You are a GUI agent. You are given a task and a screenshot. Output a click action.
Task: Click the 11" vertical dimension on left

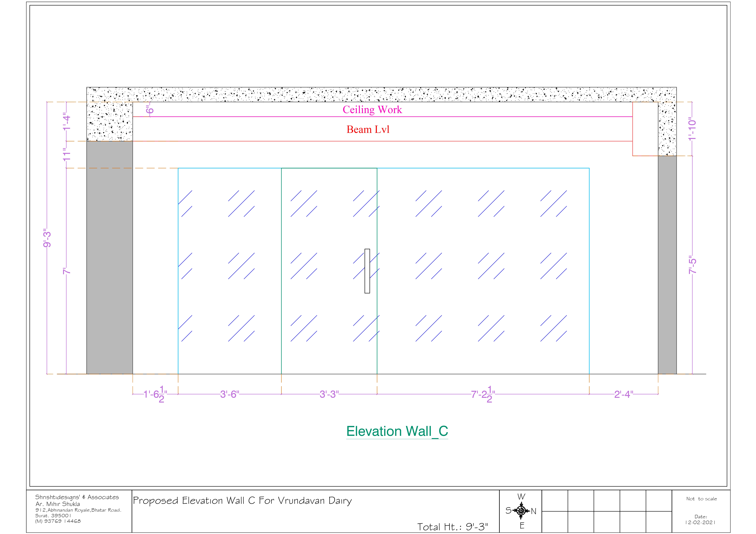click(67, 154)
